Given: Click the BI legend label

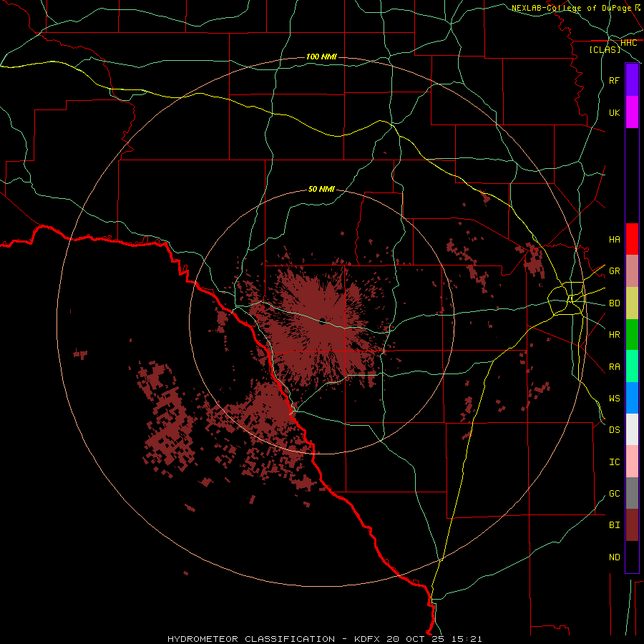Looking at the screenshot, I should pyautogui.click(x=614, y=525).
